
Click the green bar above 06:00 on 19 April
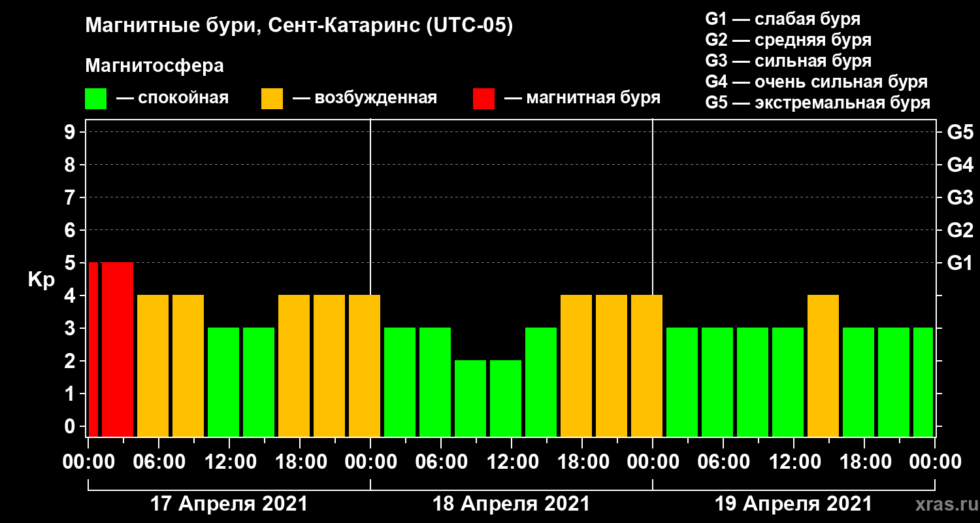[x=717, y=382]
